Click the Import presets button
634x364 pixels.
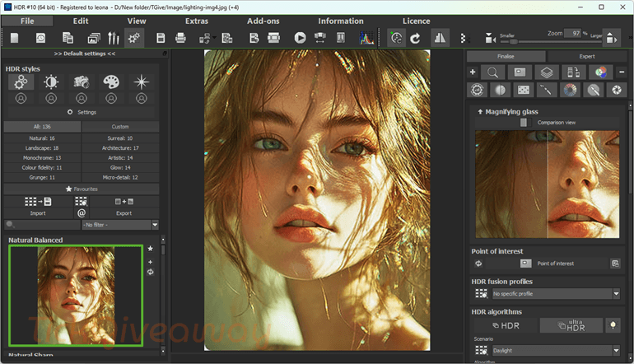tap(38, 207)
